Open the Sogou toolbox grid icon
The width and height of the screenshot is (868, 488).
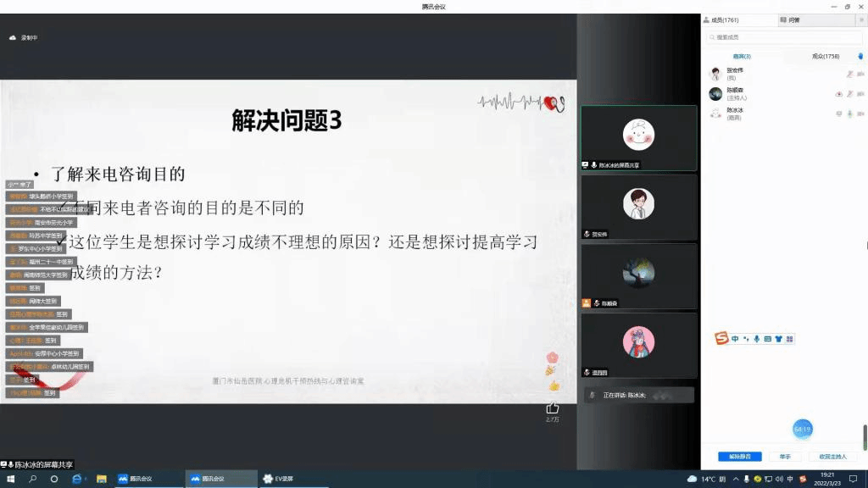[x=790, y=339]
